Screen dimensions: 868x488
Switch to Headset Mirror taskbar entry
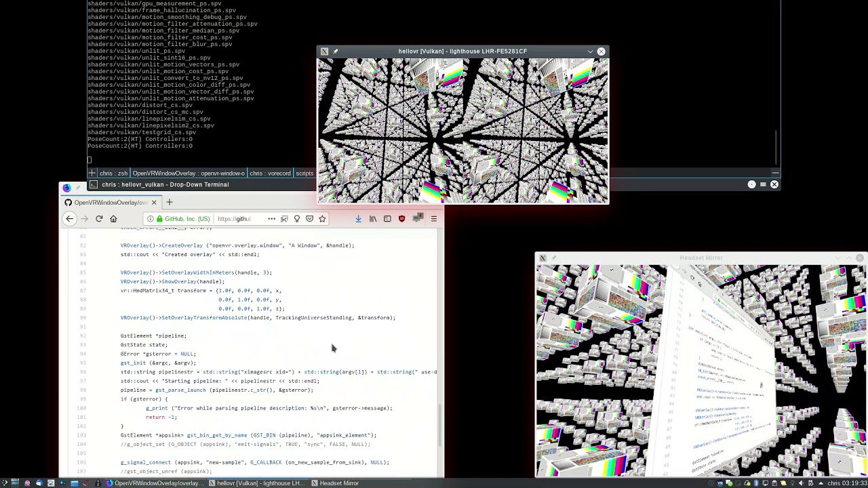pyautogui.click(x=336, y=483)
